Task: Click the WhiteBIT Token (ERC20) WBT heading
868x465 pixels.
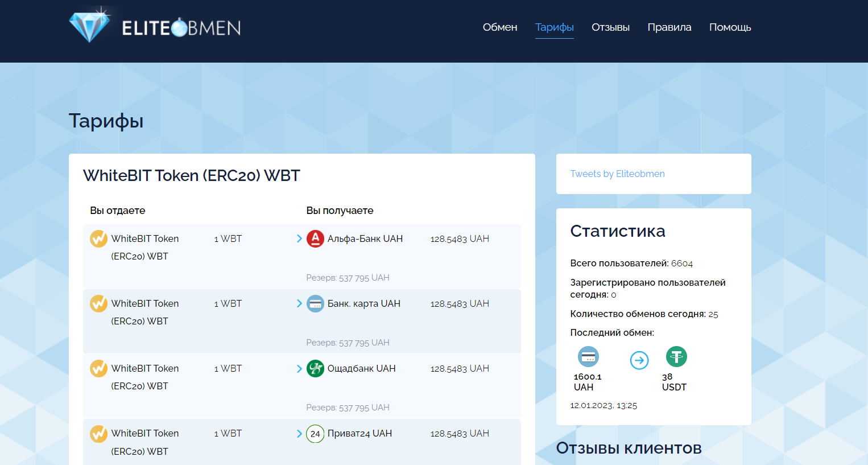Action: (191, 175)
